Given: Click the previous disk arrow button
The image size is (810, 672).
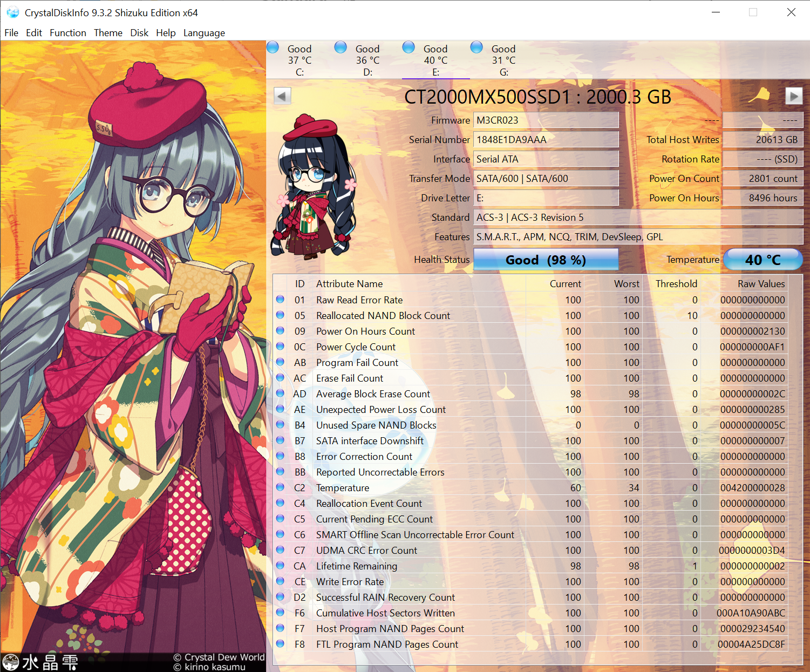Looking at the screenshot, I should (x=282, y=96).
